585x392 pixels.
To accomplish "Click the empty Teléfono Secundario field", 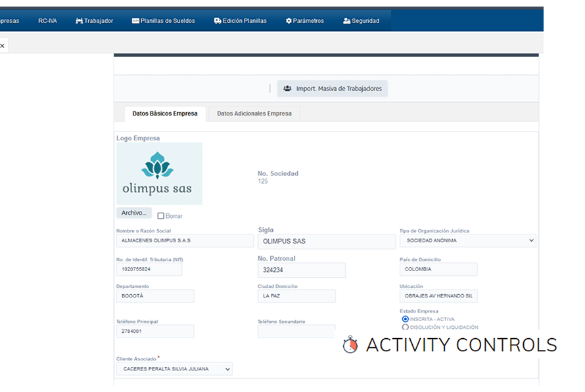I will [x=296, y=331].
